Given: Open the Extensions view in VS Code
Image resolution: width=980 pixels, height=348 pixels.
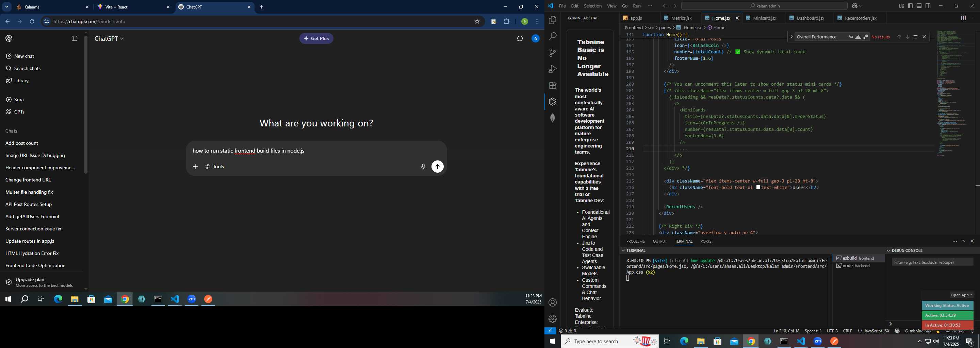Looking at the screenshot, I should pyautogui.click(x=552, y=86).
